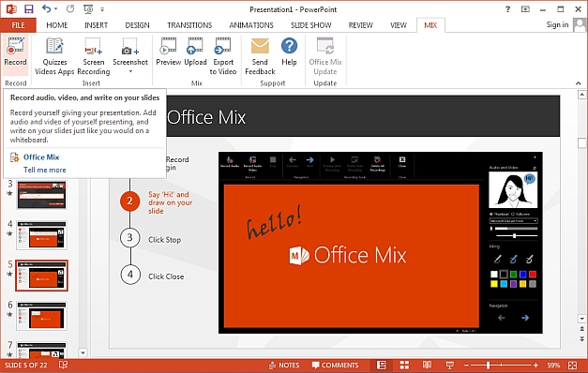Open PowerPoint Help question mark in title bar
The height and width of the screenshot is (373, 588).
(x=507, y=9)
